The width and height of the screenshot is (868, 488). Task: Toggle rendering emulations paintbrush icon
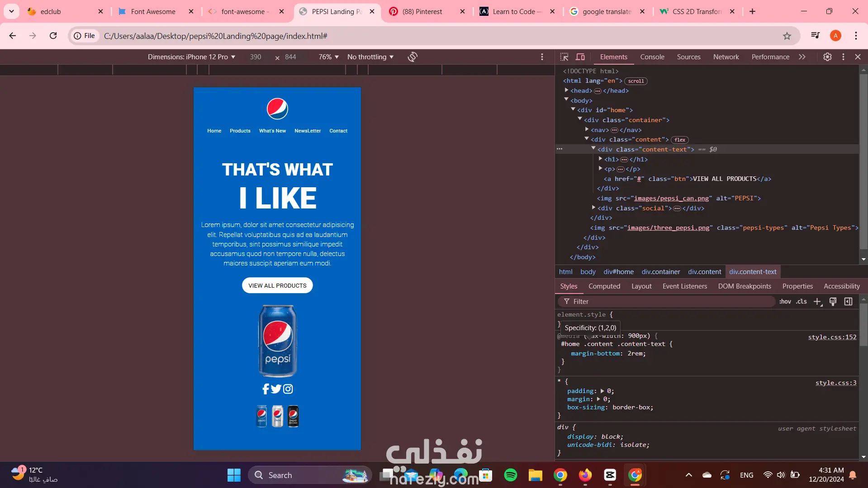click(833, 302)
